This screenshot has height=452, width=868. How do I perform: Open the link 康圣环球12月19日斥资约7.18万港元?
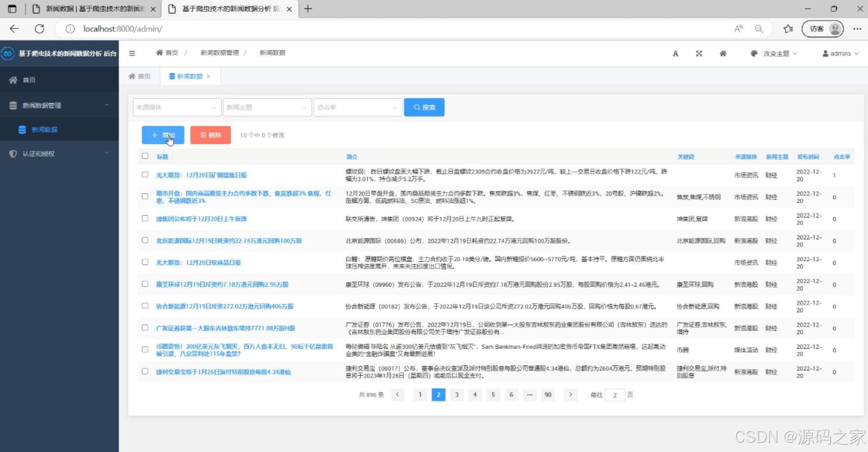[x=222, y=285]
